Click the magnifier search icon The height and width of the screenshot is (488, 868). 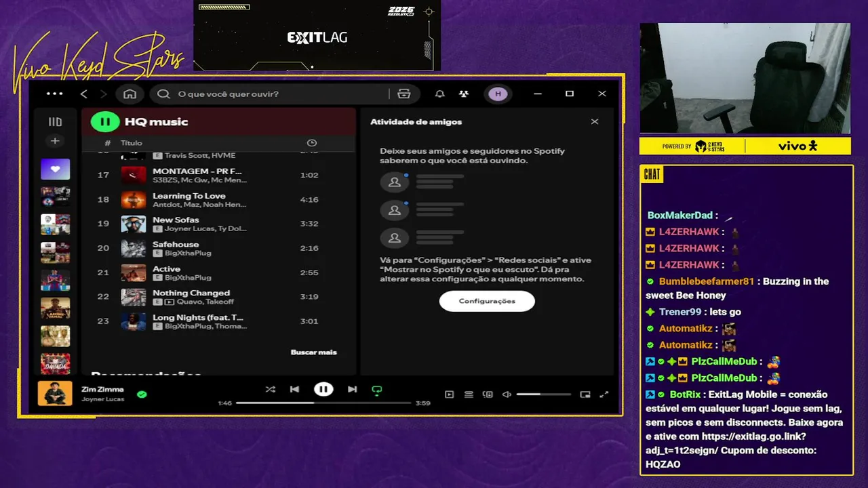[163, 94]
